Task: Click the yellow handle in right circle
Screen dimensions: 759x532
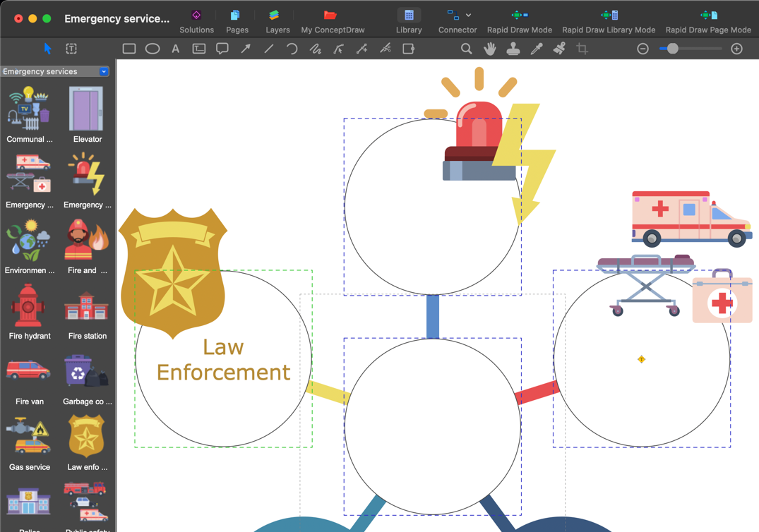Action: point(641,359)
